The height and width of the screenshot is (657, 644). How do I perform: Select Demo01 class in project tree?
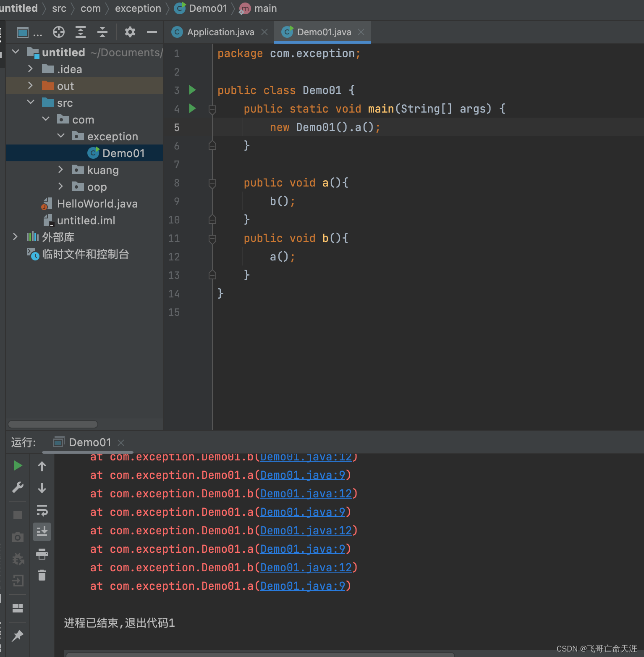pos(84,153)
